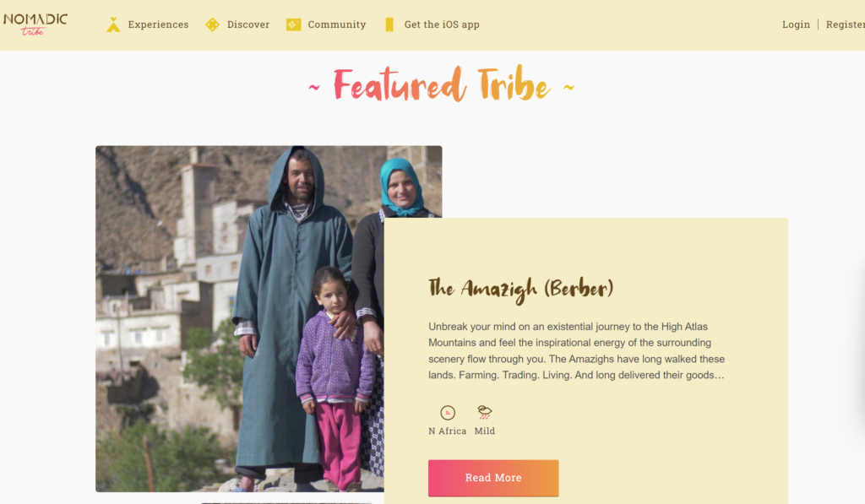865x504 pixels.
Task: Click the N Africa label
Action: tap(448, 431)
